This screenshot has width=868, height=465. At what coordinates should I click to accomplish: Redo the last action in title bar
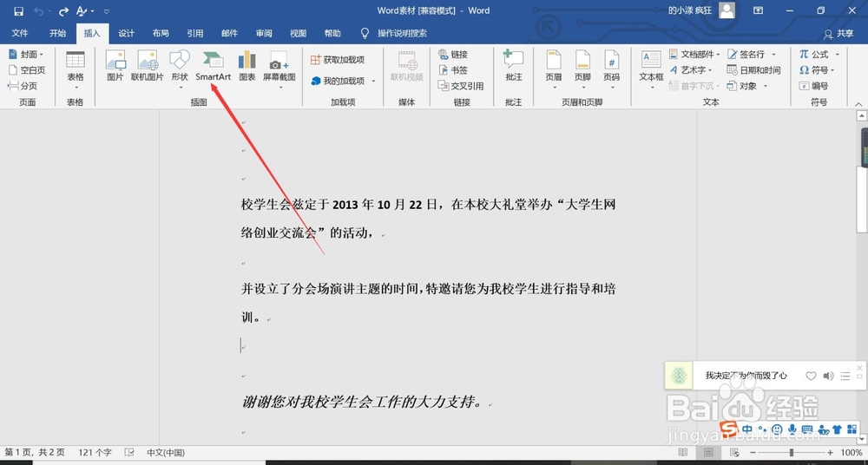63,11
